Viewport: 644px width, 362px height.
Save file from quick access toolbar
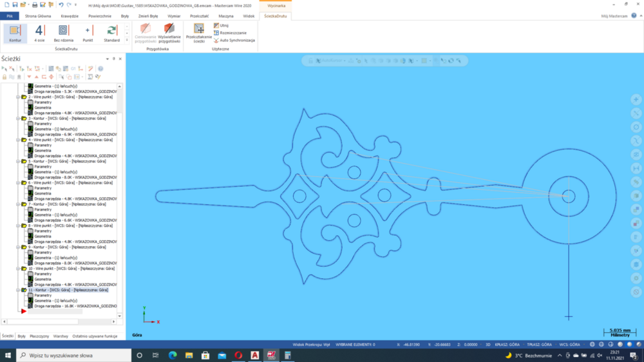[x=15, y=5]
